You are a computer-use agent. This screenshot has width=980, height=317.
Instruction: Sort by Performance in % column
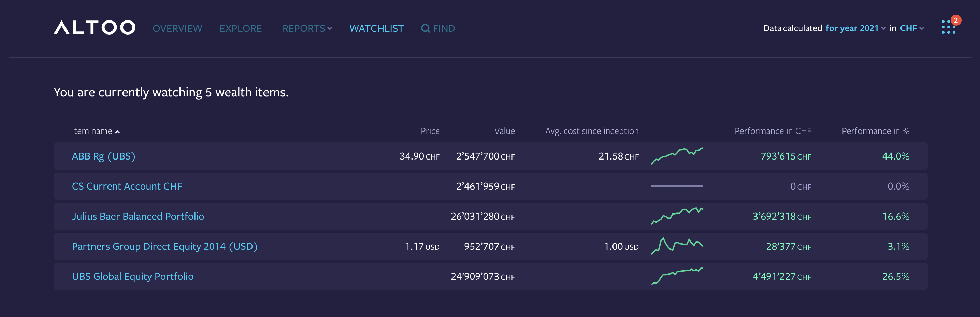pyautogui.click(x=875, y=131)
